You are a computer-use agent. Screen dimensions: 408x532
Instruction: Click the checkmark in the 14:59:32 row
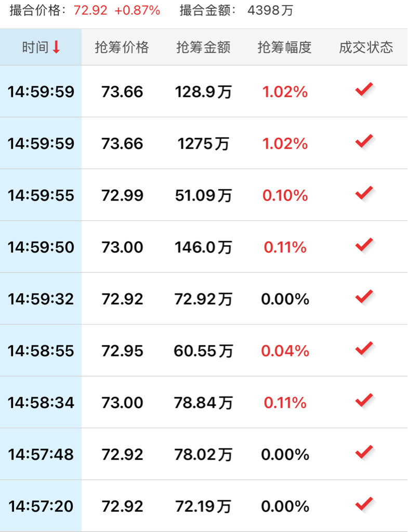(x=364, y=297)
